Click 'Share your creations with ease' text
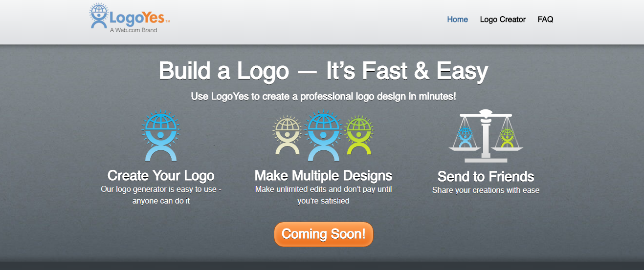 [x=486, y=190]
